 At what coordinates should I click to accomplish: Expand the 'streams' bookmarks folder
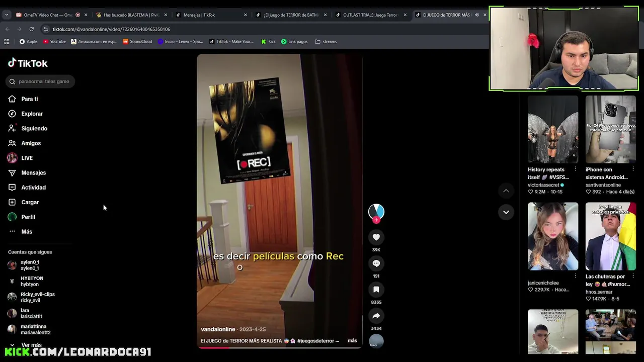coord(326,41)
